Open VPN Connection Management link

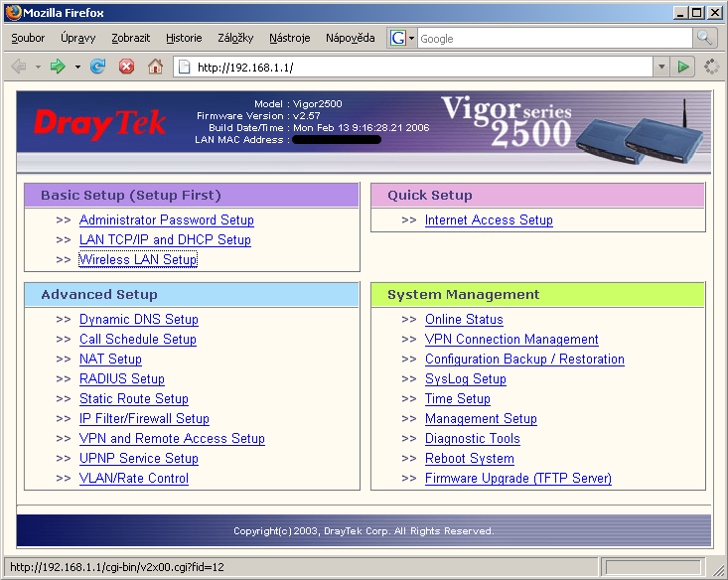(511, 340)
